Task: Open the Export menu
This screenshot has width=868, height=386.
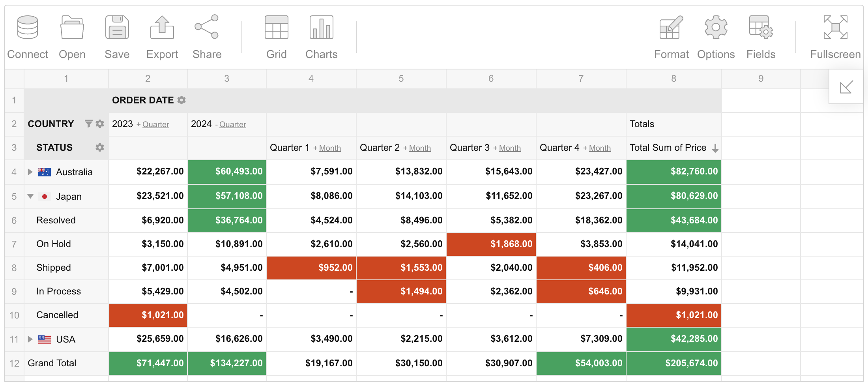Action: point(162,37)
